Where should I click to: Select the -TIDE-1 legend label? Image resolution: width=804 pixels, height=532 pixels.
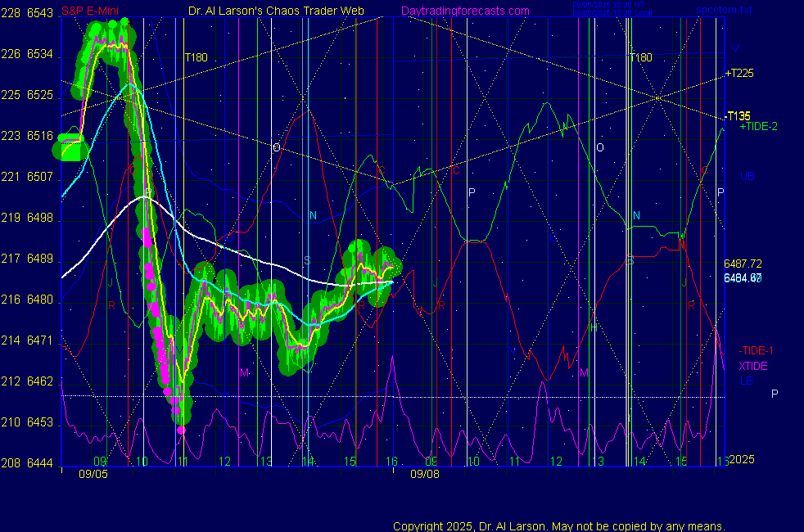757,350
